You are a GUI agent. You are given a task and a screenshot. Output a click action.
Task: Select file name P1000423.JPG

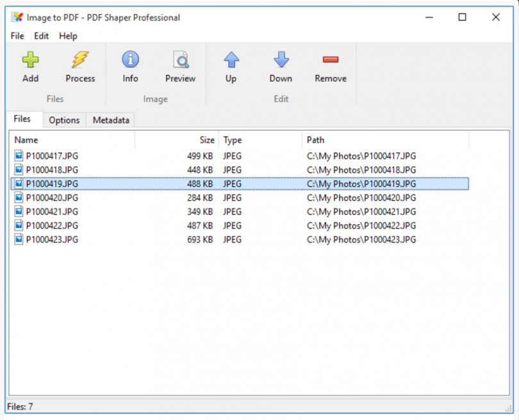(x=52, y=239)
